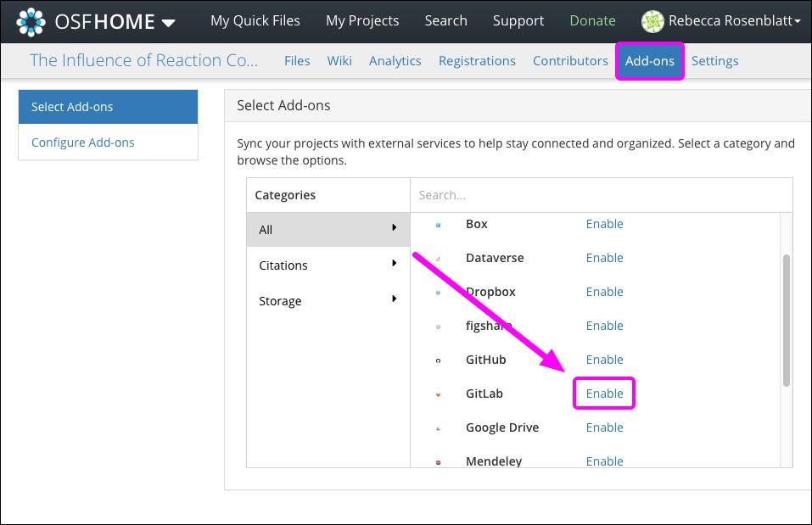812x525 pixels.
Task: Click the GitHub service icon
Action: click(438, 360)
